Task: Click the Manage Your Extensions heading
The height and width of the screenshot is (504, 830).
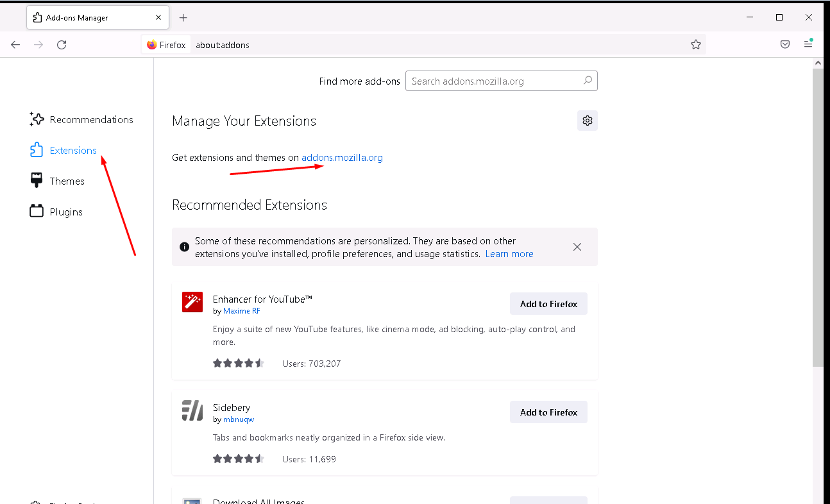Action: click(244, 121)
